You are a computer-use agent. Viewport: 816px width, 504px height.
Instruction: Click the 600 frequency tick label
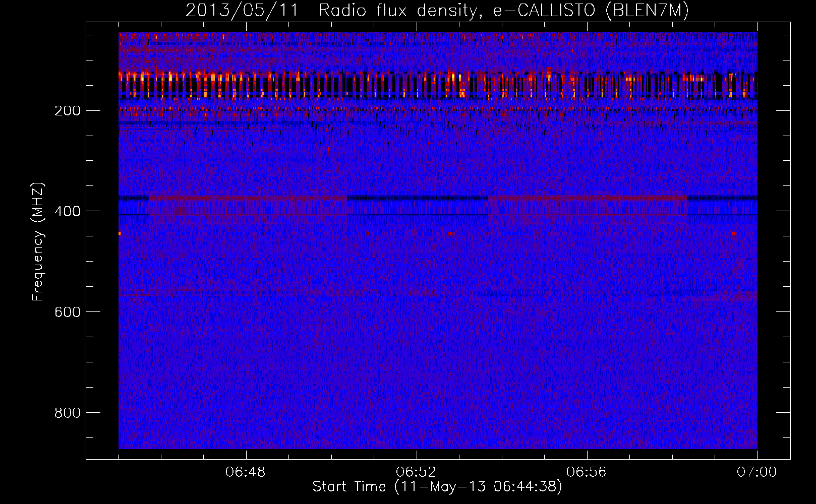pos(68,312)
